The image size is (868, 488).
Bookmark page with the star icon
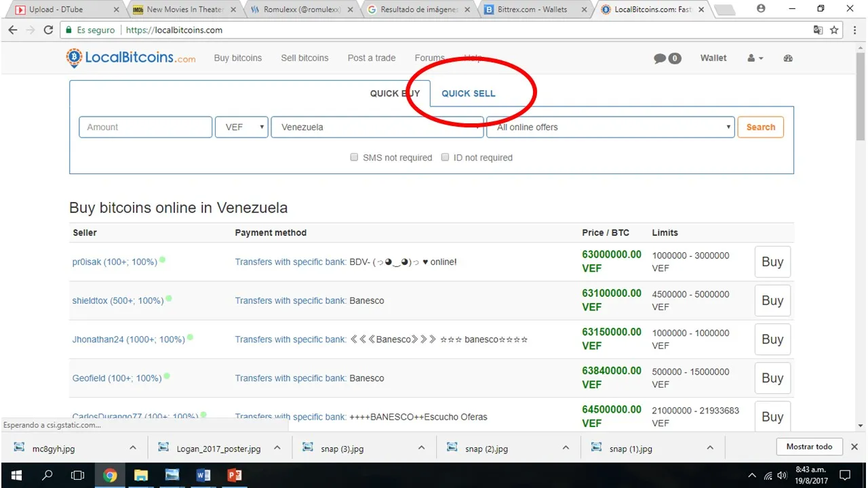[x=835, y=30]
